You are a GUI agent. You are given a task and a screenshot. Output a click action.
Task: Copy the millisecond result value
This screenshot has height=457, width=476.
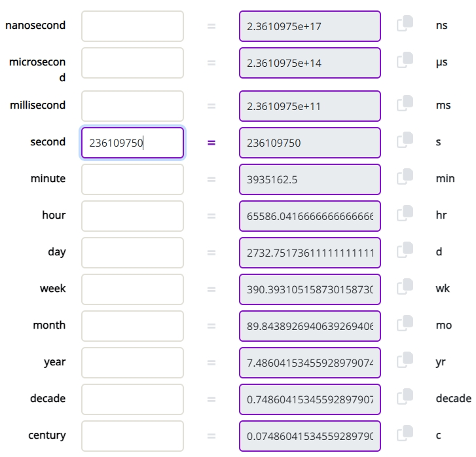pos(405,103)
